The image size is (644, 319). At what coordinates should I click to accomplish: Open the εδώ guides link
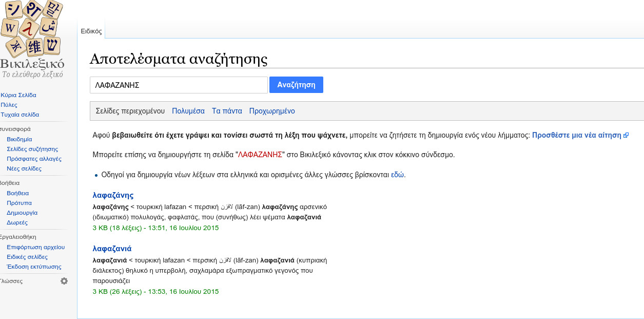[398, 175]
